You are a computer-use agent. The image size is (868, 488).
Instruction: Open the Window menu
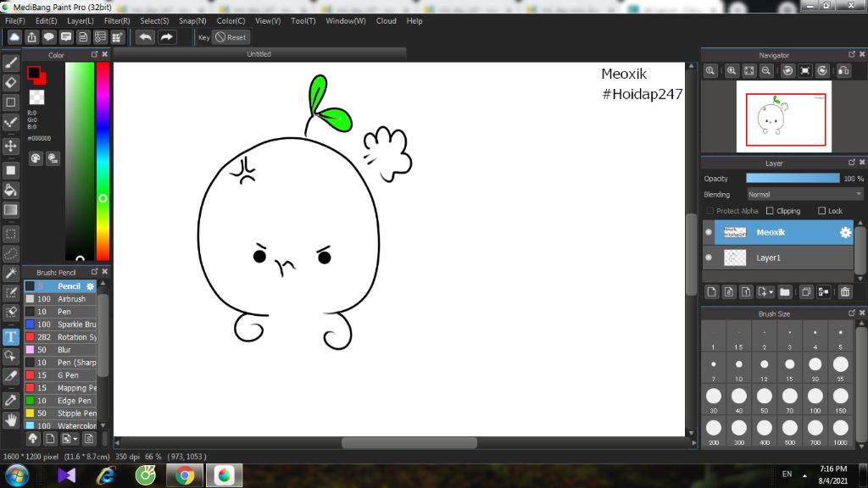pos(346,21)
